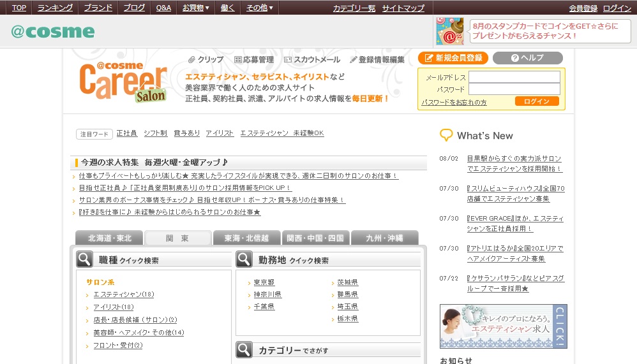
Task: Click the magnifier icon beside 勤務地 クイック検索
Action: (x=244, y=259)
